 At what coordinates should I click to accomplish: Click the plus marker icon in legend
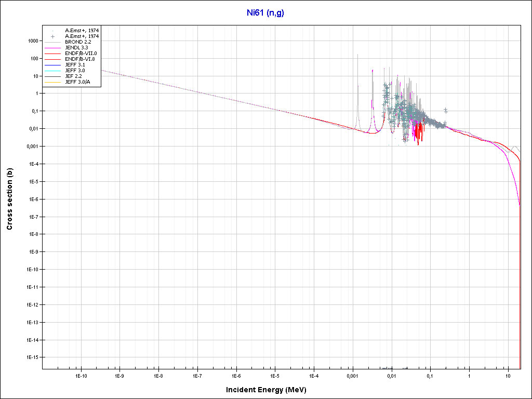53,36
